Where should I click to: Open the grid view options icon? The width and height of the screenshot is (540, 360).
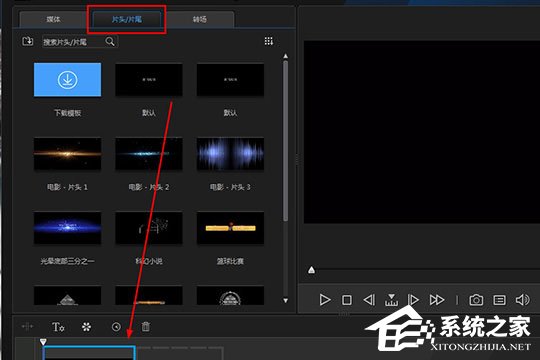coord(269,41)
